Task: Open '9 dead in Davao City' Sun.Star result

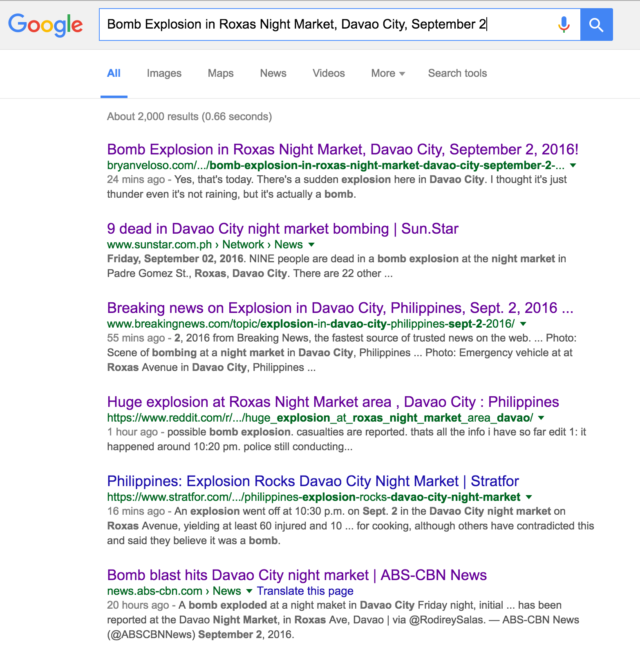Action: pyautogui.click(x=283, y=229)
